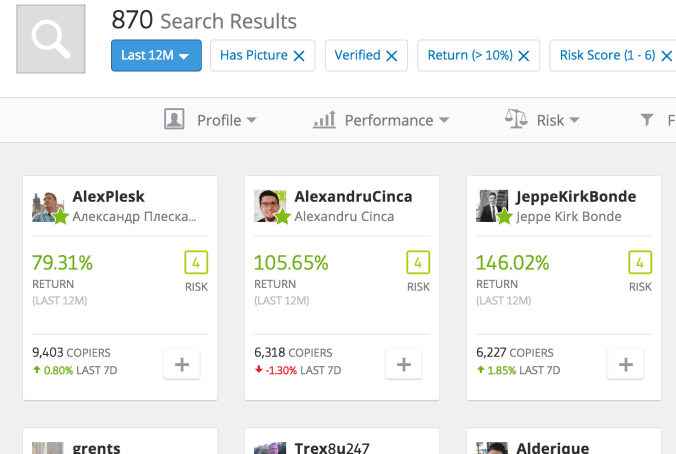Open the Last 12M period dropdown

click(x=156, y=56)
